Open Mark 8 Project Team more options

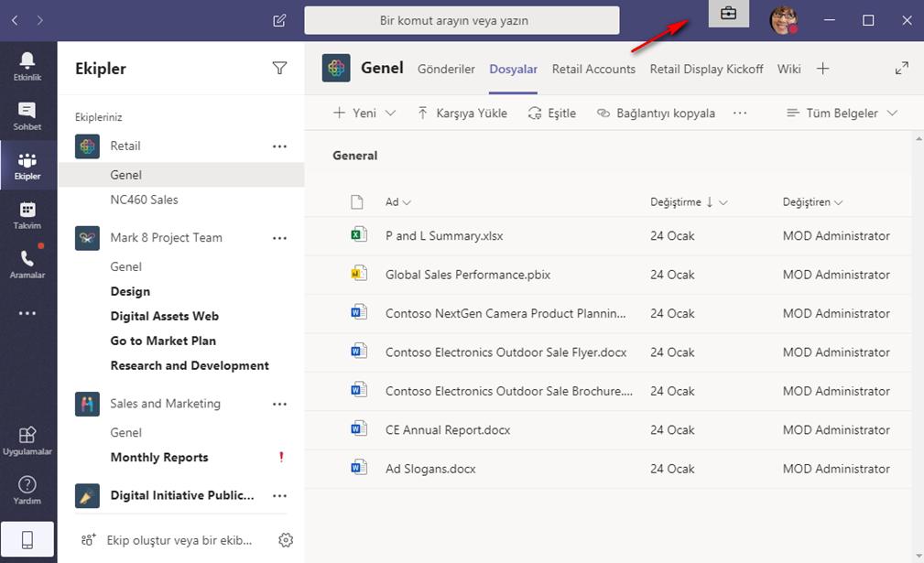pos(280,238)
